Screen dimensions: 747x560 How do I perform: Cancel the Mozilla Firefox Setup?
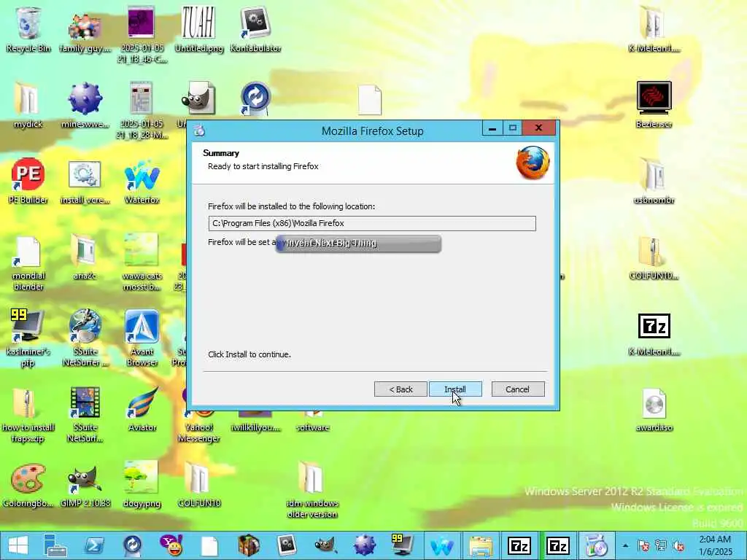point(517,389)
